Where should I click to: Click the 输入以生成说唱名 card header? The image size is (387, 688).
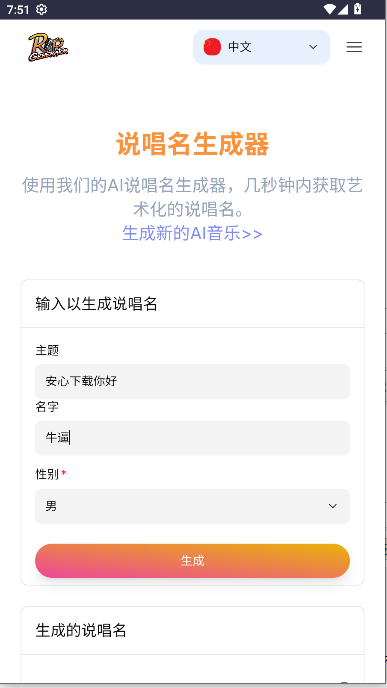coord(192,304)
